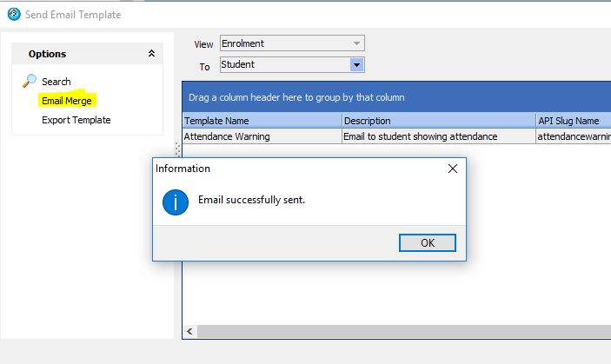Click the panel splitter grip dots
This screenshot has width=611, height=364.
click(177, 149)
